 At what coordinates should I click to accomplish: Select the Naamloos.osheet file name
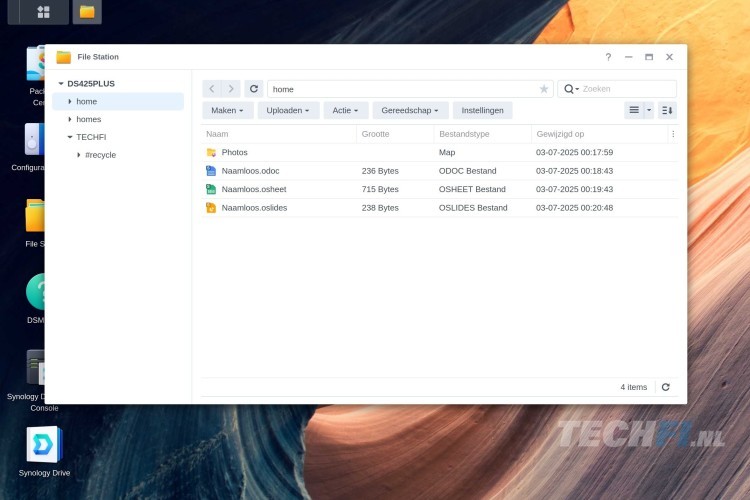coord(254,189)
